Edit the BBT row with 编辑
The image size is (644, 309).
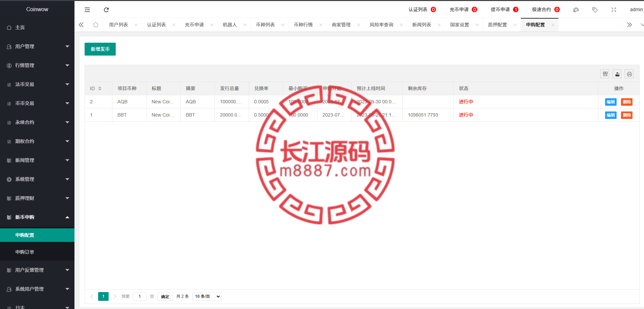611,115
